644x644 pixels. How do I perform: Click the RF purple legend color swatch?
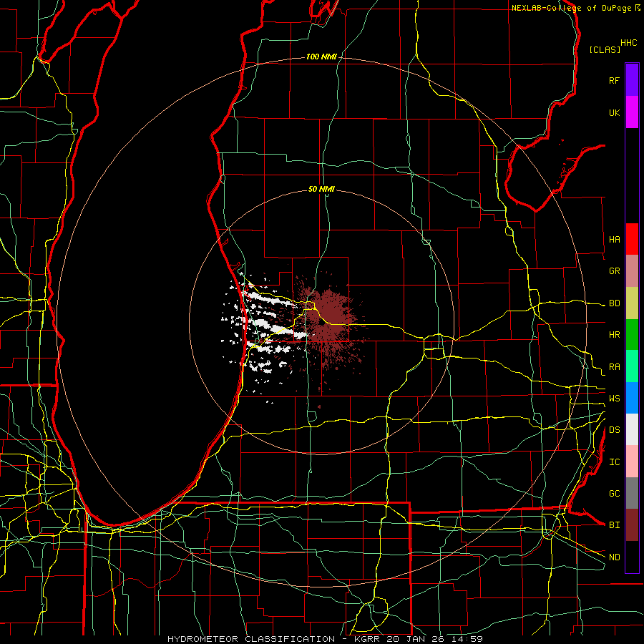[x=632, y=80]
